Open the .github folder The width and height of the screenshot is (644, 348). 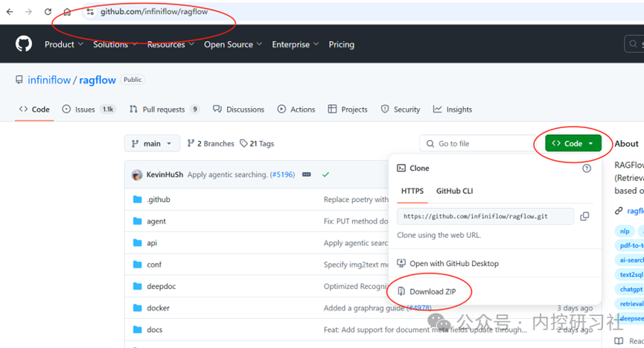159,199
